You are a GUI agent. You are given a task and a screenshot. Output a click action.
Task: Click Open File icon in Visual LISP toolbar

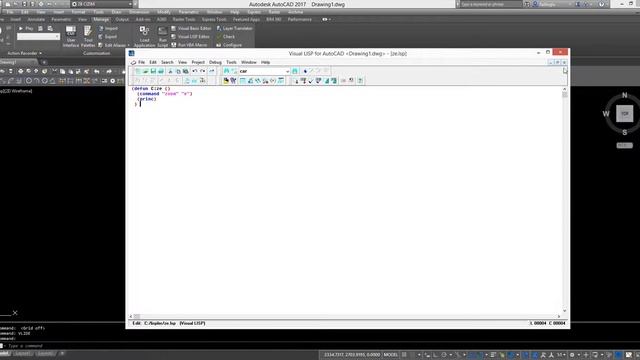tap(145, 71)
